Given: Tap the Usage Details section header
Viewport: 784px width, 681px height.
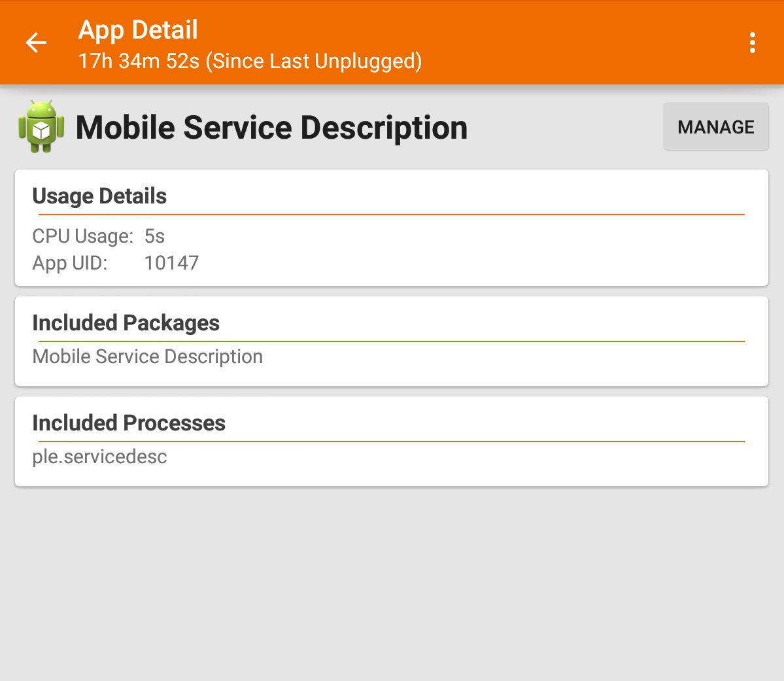Looking at the screenshot, I should point(99,196).
